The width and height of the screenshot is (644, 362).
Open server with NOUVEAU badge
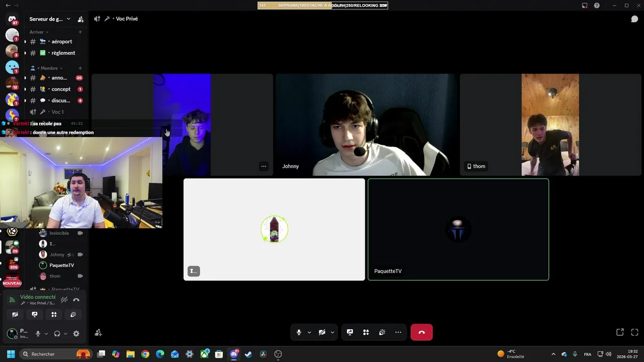[x=12, y=280]
